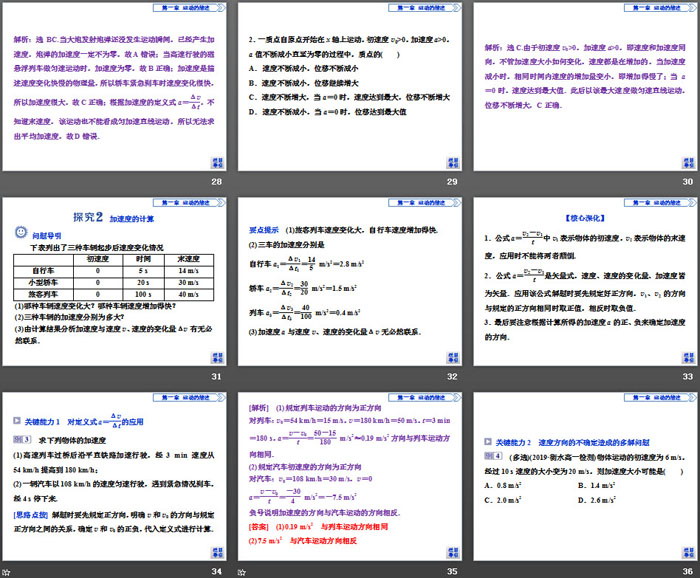
Task: Click the 探究2 heading on slide 31
Action: pyautogui.click(x=88, y=217)
